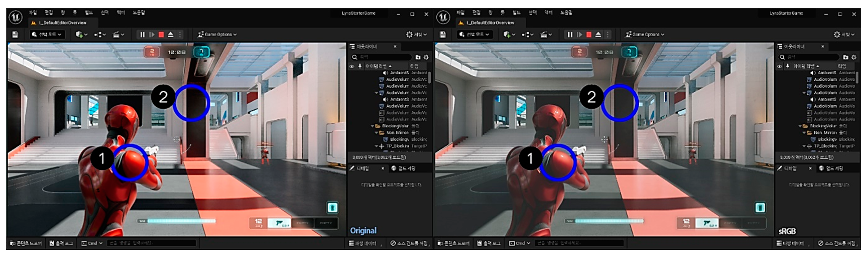The width and height of the screenshot is (868, 258).
Task: Click the console command input in left Original window
Action: coord(152,243)
